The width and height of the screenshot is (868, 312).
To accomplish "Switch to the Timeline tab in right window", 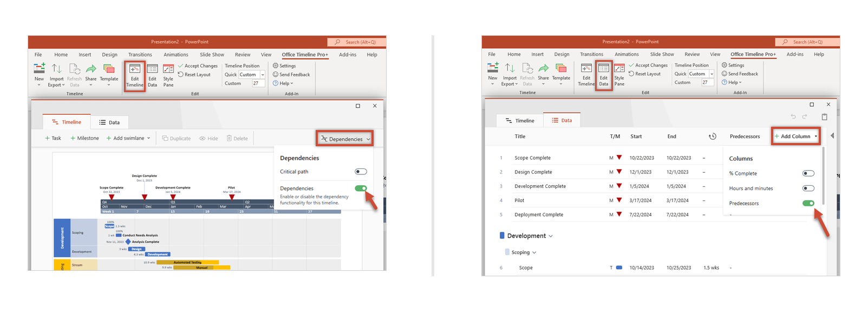I will click(519, 121).
